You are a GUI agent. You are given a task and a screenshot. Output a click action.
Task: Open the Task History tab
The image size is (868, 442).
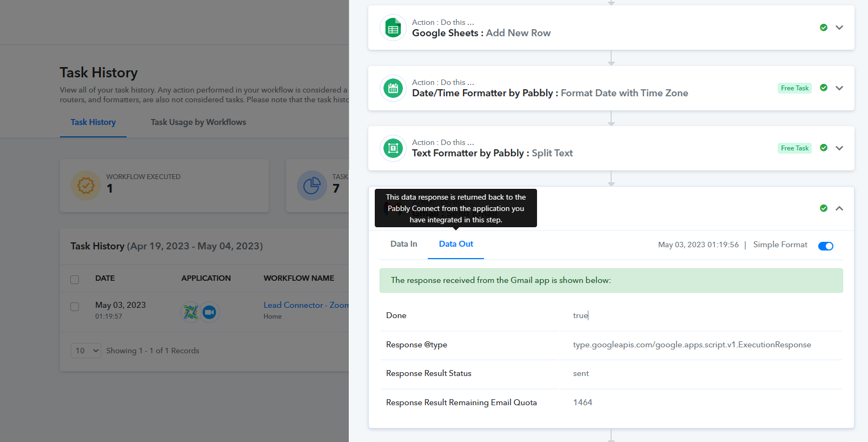point(93,122)
